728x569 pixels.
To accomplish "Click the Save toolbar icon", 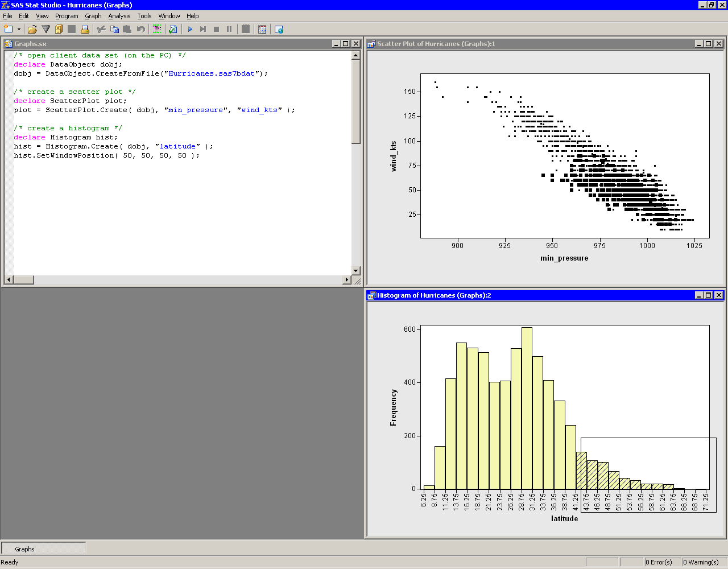I will [72, 29].
